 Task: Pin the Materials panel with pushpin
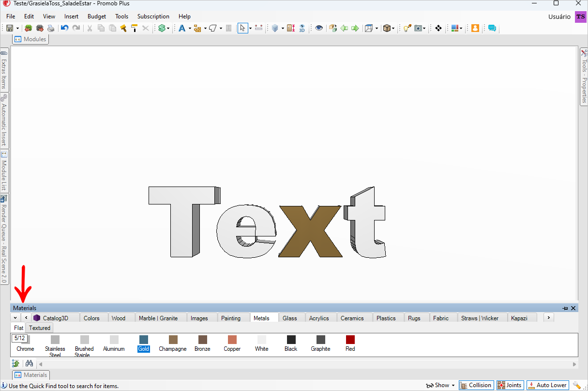(565, 308)
